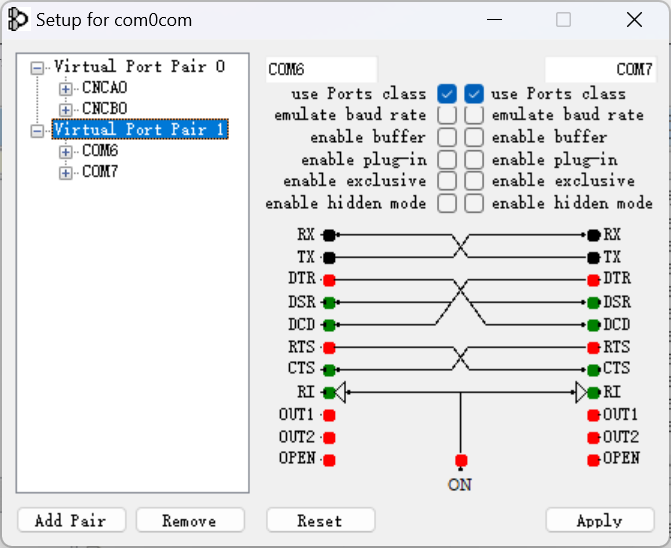This screenshot has width=671, height=548.
Task: Minimize the Setup for com0com window
Action: 494,20
